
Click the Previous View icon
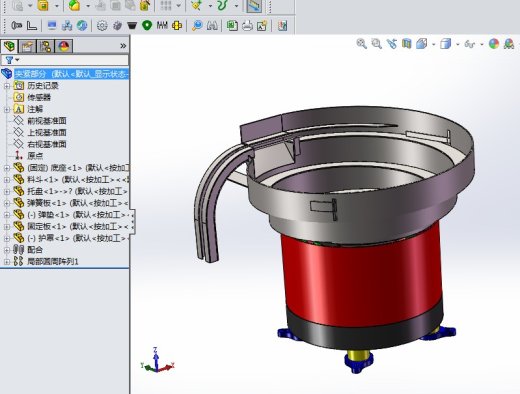point(392,44)
